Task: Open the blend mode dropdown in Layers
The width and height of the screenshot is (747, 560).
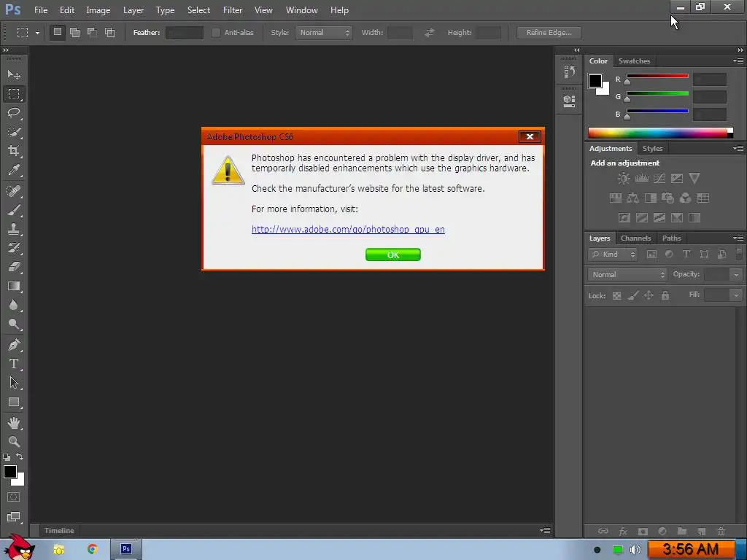Action: pos(627,275)
